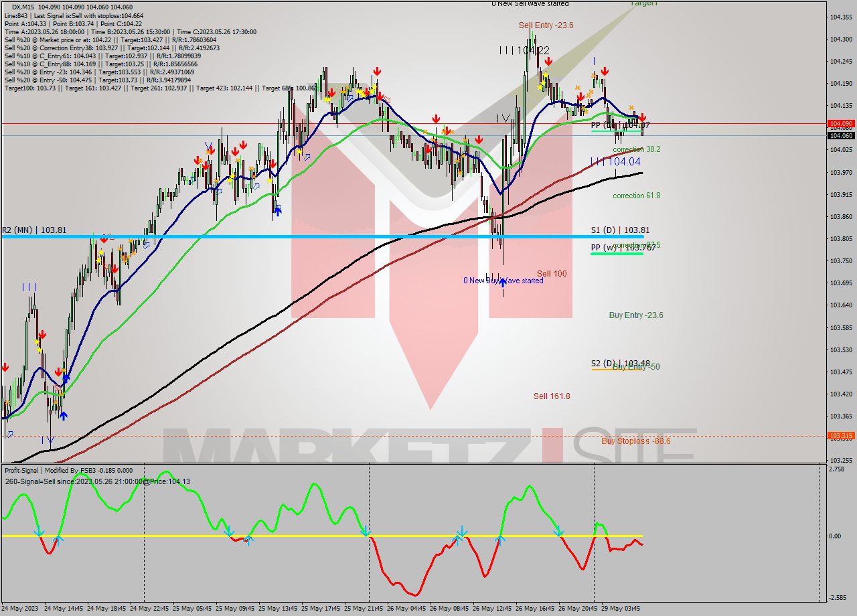
Task: Click the 'Sell %20 @ Correction Entry38' line
Action: [x=112, y=48]
